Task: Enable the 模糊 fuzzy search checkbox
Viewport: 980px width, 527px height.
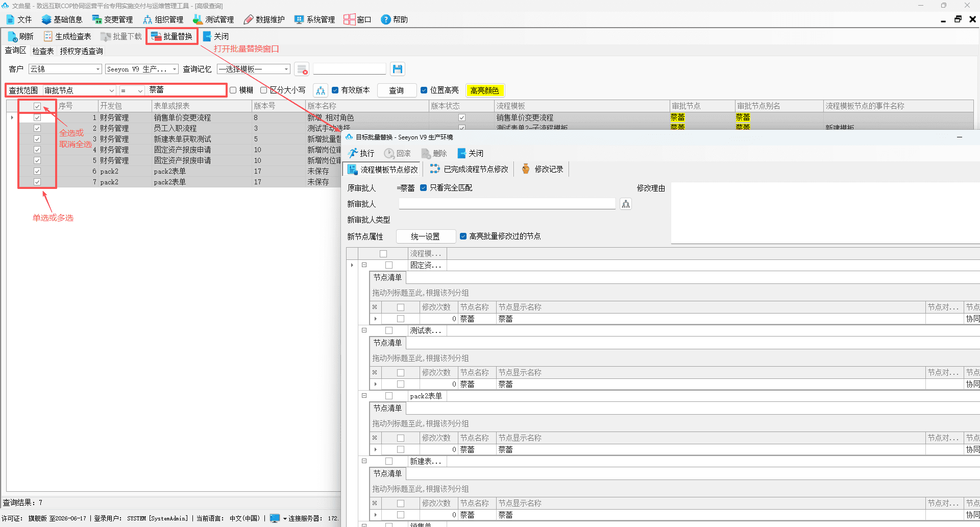Action: pyautogui.click(x=233, y=90)
